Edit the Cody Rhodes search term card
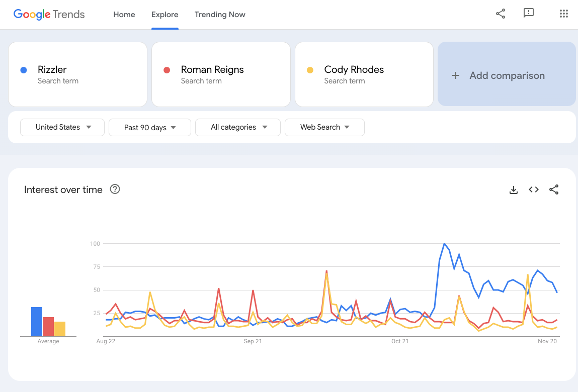 click(x=364, y=74)
